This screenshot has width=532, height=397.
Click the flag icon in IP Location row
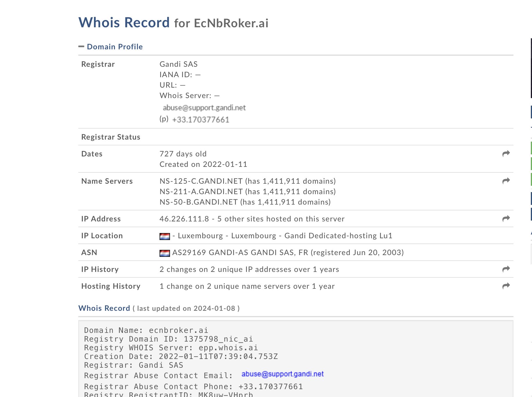click(165, 237)
